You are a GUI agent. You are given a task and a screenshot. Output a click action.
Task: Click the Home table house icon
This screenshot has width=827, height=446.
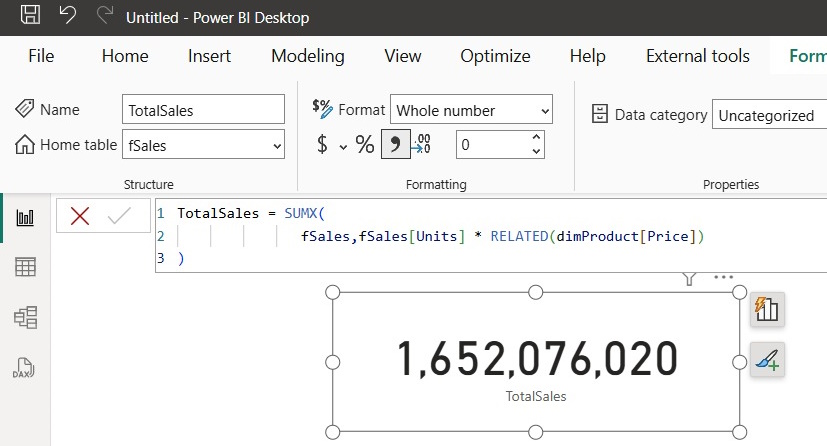(x=25, y=144)
